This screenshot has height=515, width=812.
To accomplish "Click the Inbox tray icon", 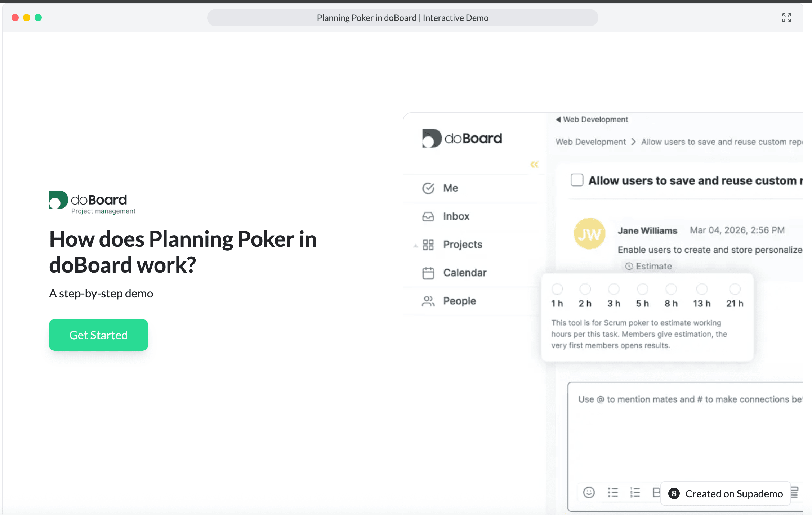I will pos(428,216).
